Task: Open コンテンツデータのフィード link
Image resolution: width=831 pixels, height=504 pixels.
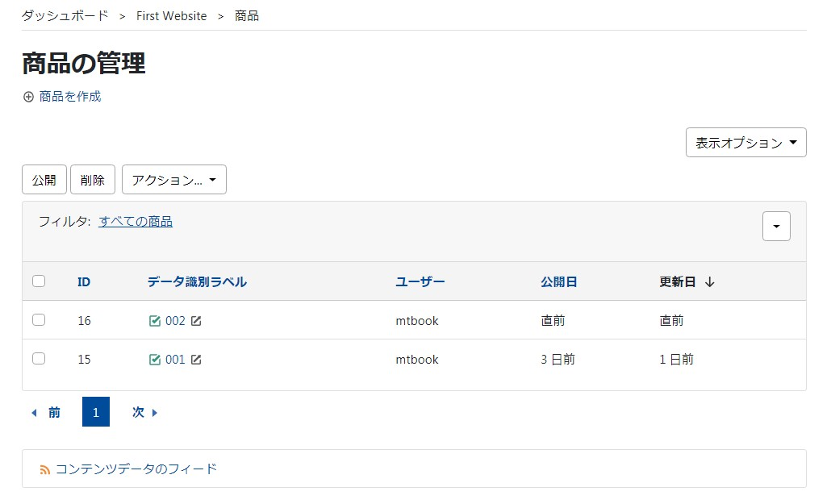Action: pos(136,469)
